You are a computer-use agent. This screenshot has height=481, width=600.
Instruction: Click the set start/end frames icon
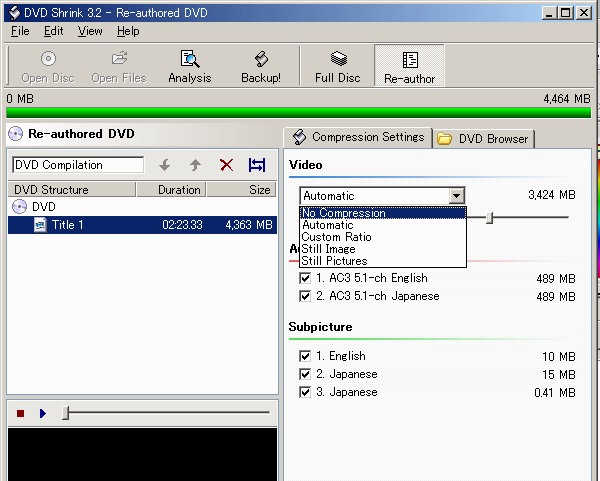pyautogui.click(x=257, y=165)
